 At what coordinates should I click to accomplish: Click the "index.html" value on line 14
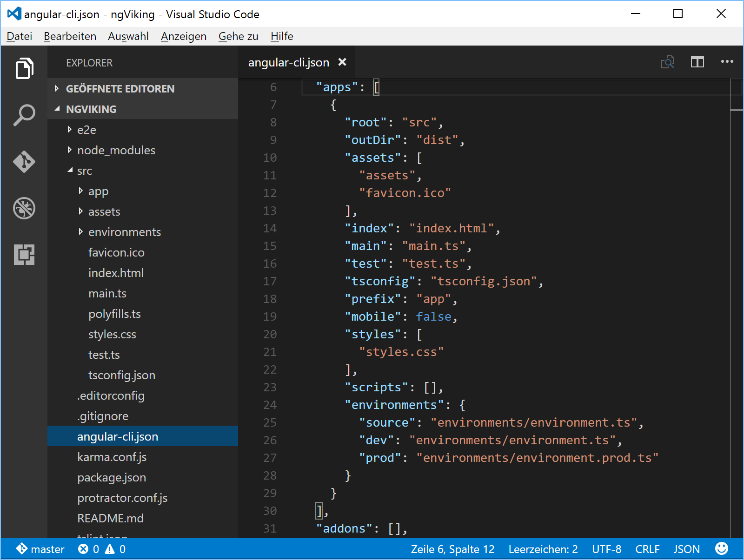tap(452, 228)
